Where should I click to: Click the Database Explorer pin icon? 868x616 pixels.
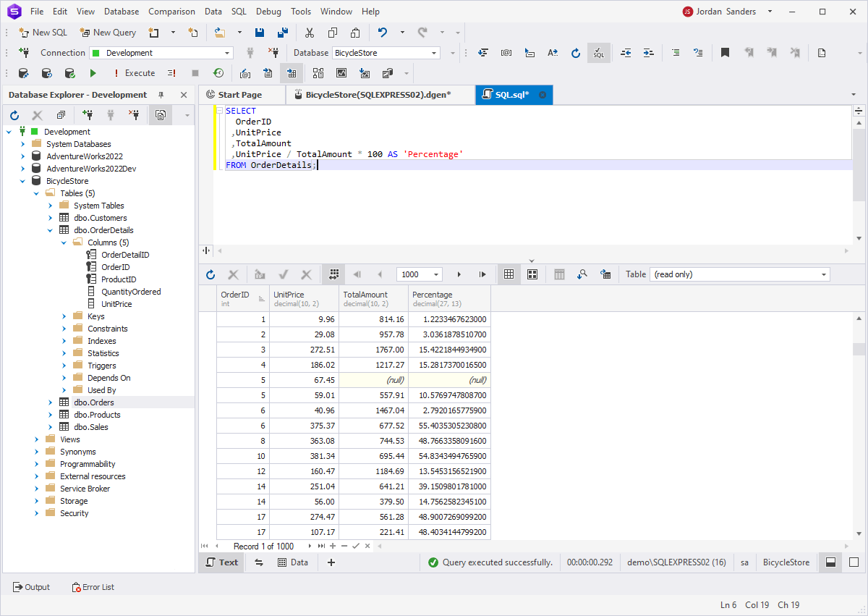click(x=161, y=95)
